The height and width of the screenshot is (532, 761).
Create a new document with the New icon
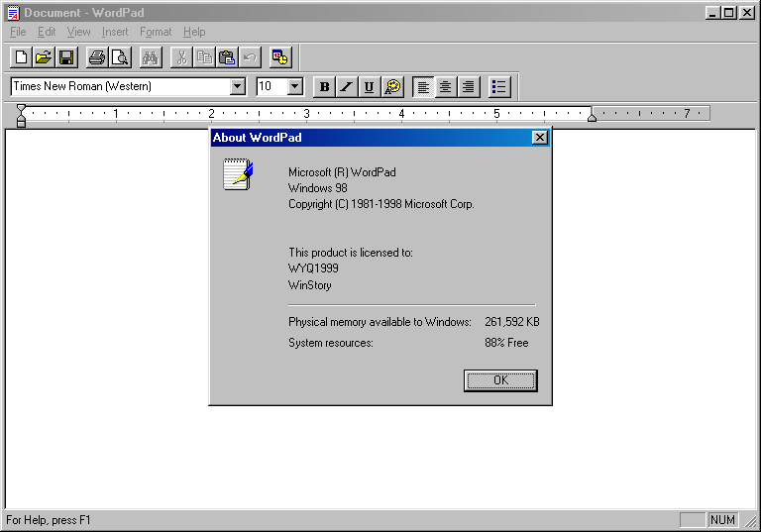(x=22, y=57)
